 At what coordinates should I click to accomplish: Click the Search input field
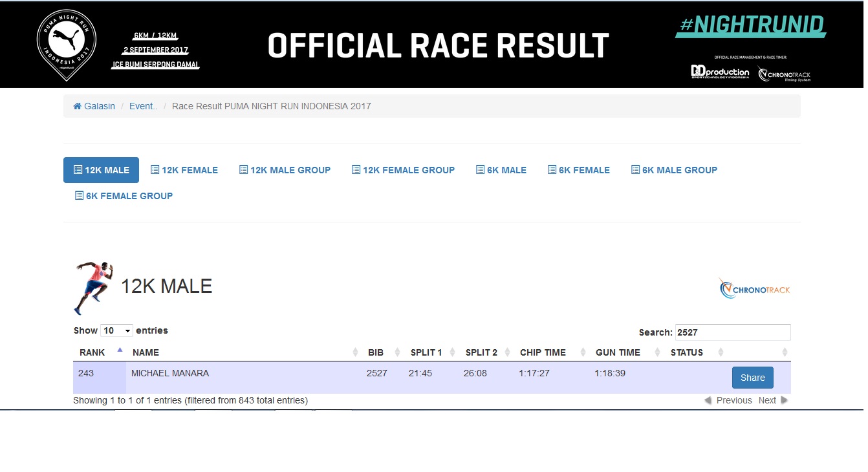click(x=732, y=332)
